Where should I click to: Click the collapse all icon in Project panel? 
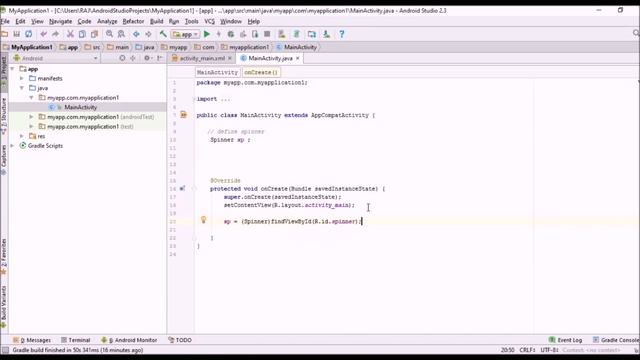pyautogui.click(x=133, y=58)
